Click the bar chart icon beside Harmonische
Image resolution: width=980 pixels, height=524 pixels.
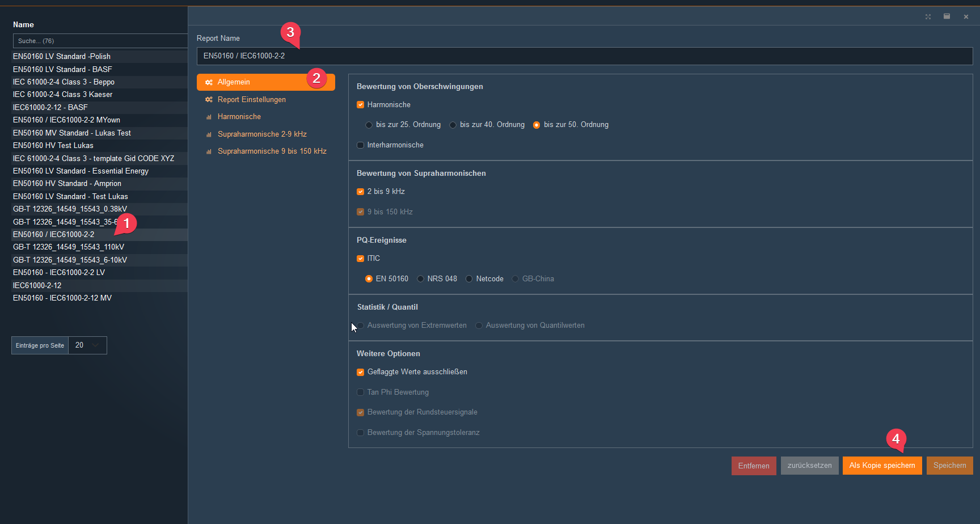209,117
